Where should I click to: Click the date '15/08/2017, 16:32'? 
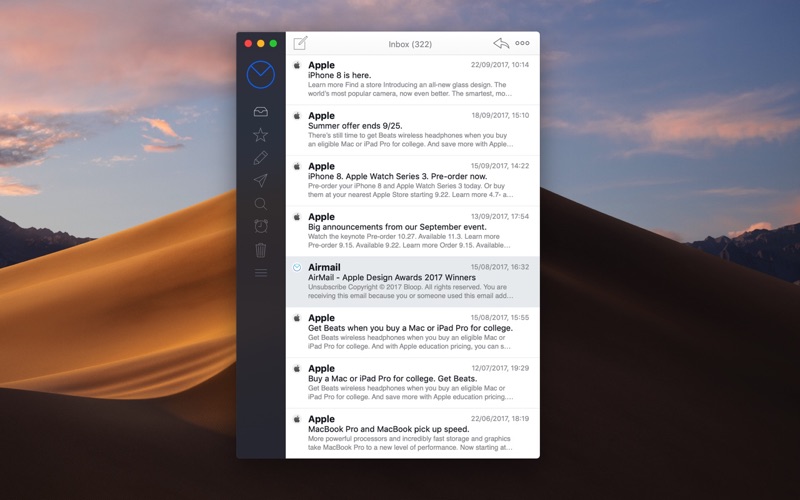coord(499,267)
